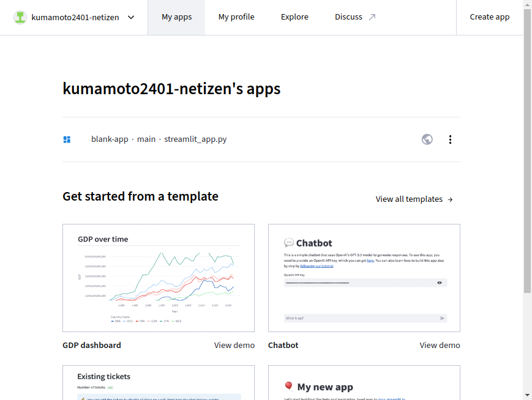The height and width of the screenshot is (400, 532).
Task: Click the page vertical scrollbar
Action: 527,153
